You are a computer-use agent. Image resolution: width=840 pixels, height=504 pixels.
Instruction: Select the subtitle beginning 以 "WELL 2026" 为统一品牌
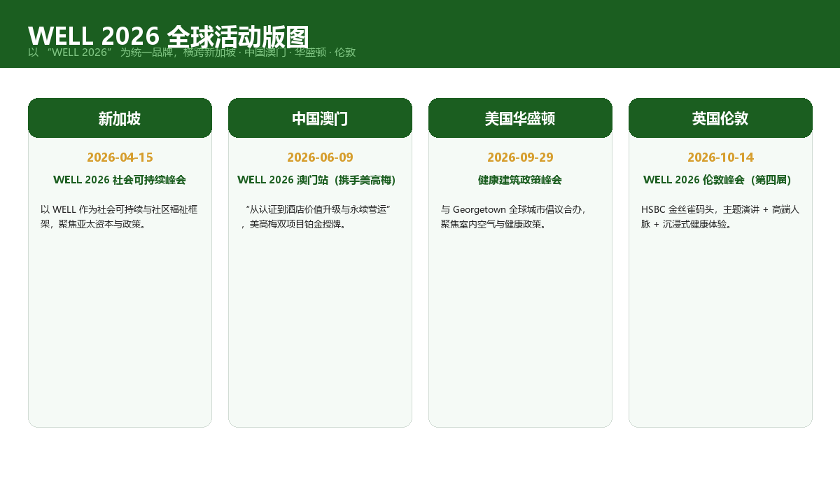click(192, 52)
